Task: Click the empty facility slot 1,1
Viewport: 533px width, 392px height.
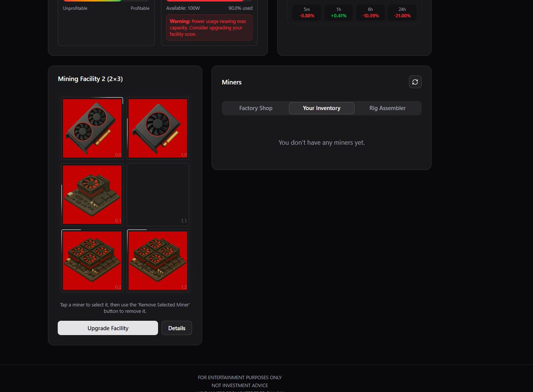Action: click(158, 194)
